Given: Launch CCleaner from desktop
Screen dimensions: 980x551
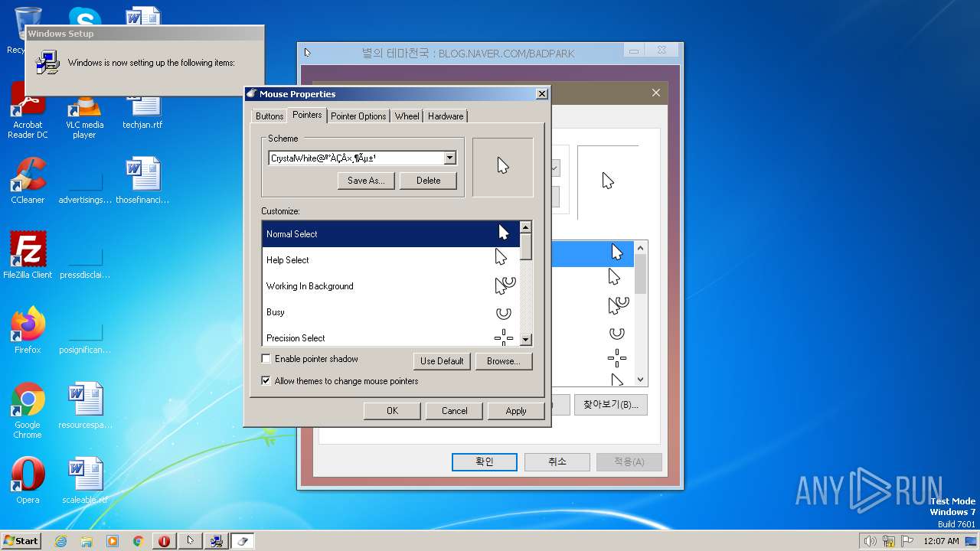Looking at the screenshot, I should click(28, 181).
